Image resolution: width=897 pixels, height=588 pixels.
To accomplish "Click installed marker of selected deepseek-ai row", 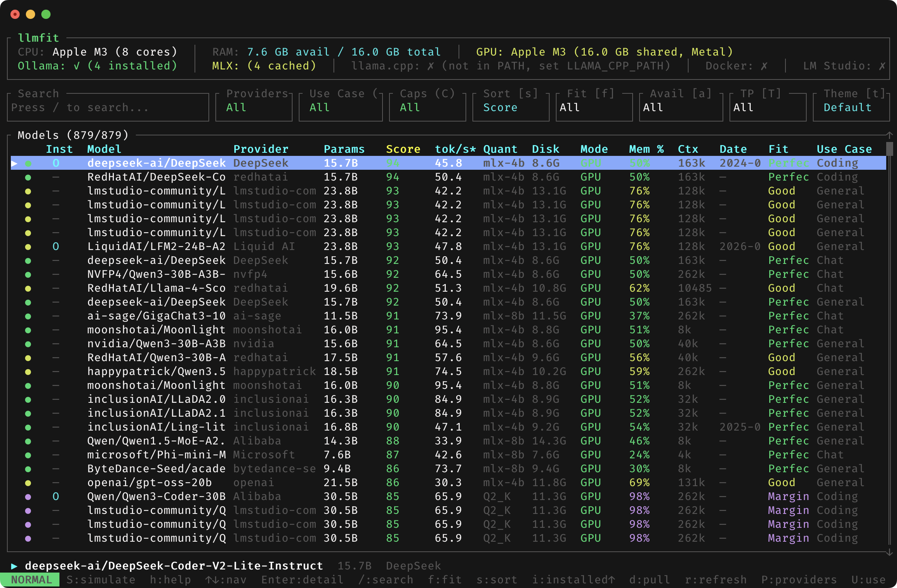I will click(x=56, y=163).
